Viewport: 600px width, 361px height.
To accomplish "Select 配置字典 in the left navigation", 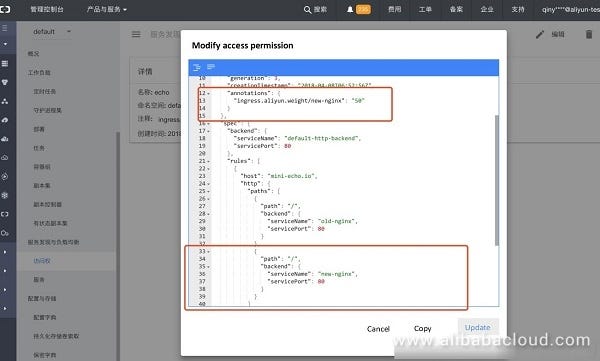I will click(x=45, y=317).
